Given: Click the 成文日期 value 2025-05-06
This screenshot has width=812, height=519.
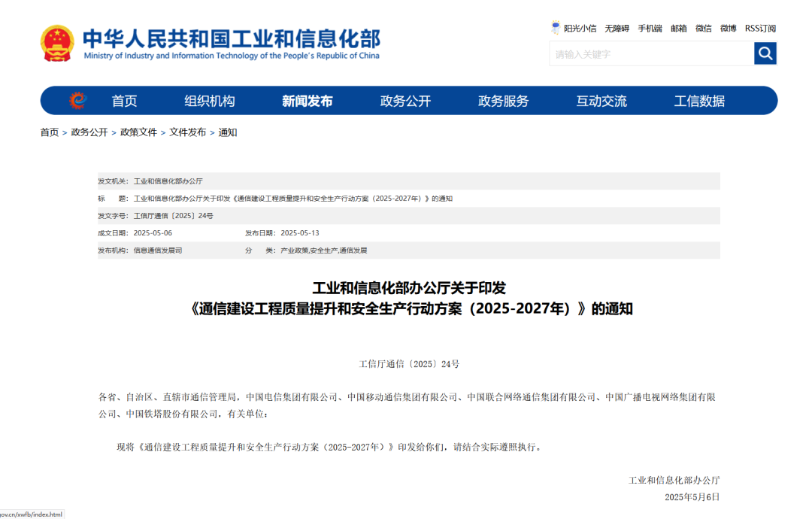Looking at the screenshot, I should pos(153,233).
